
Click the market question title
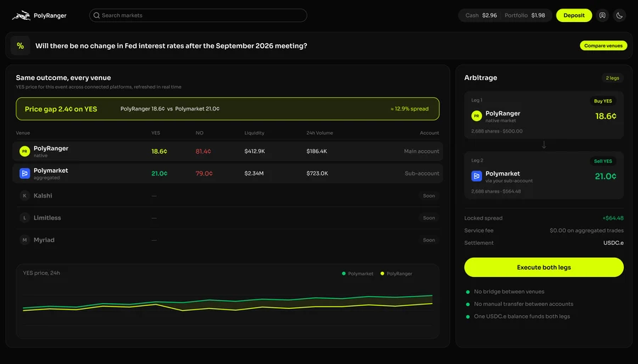point(172,46)
